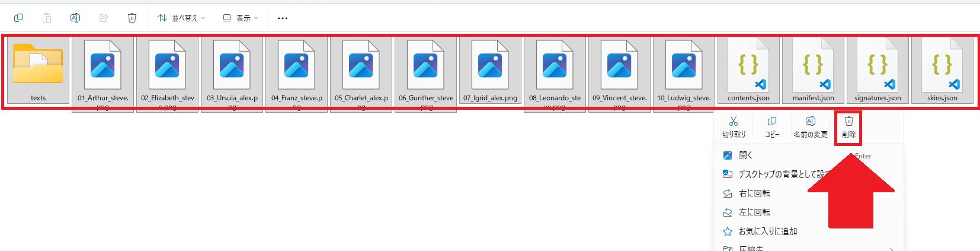Click the rename (名前の変更) icon in the context menu
This screenshot has width=980, height=251.
(811, 121)
